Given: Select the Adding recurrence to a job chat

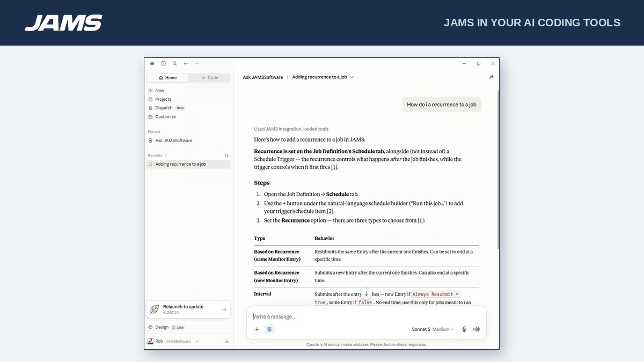Looking at the screenshot, I should coord(188,164).
